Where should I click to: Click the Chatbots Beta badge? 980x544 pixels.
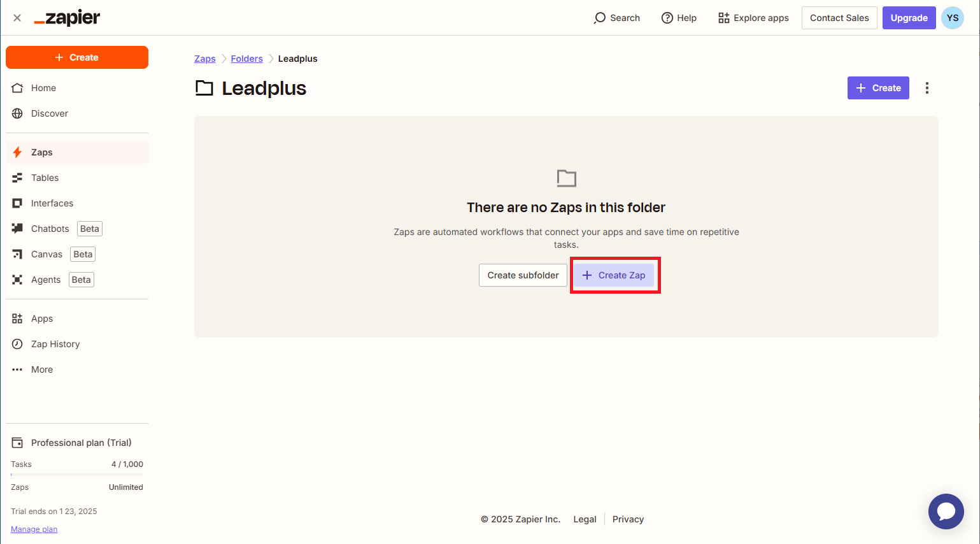click(90, 229)
